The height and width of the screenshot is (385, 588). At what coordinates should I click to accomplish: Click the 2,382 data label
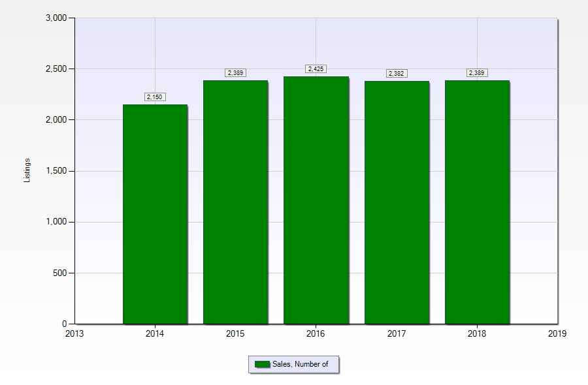(397, 73)
